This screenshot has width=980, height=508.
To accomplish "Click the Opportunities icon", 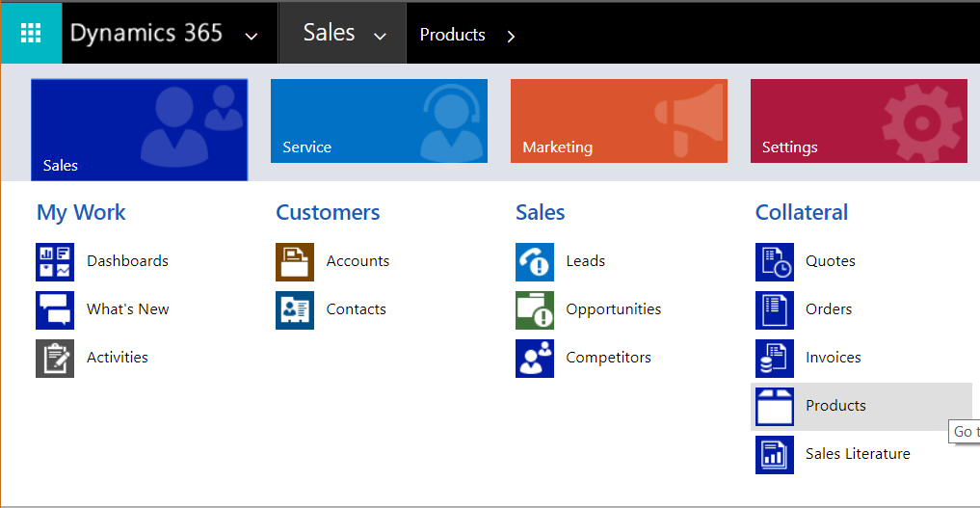I will (535, 310).
